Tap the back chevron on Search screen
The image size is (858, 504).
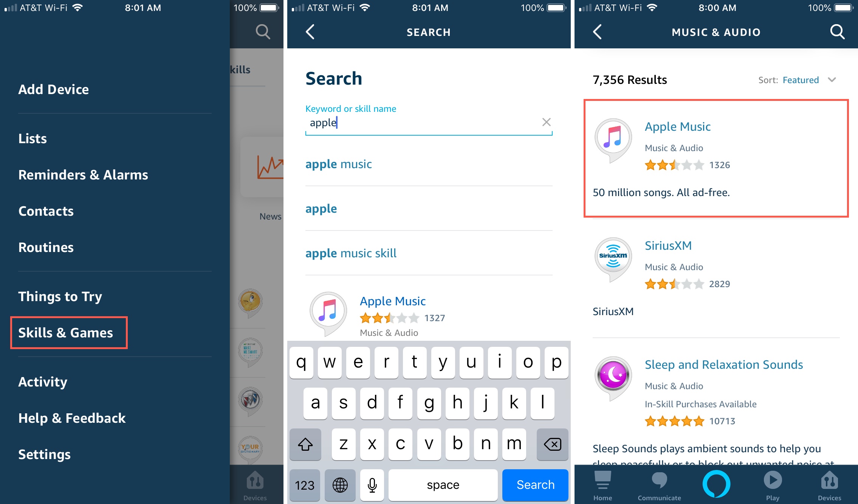coord(309,32)
